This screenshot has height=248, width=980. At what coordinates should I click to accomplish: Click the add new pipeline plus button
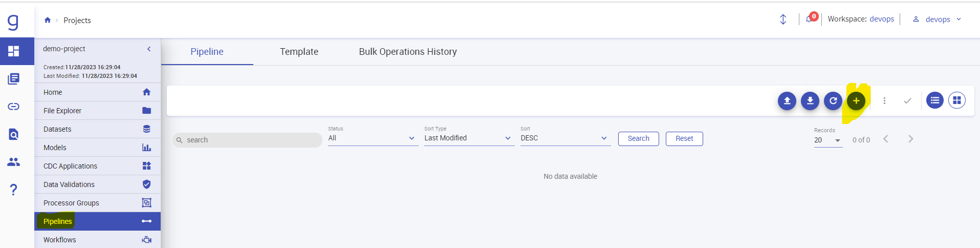[x=856, y=101]
